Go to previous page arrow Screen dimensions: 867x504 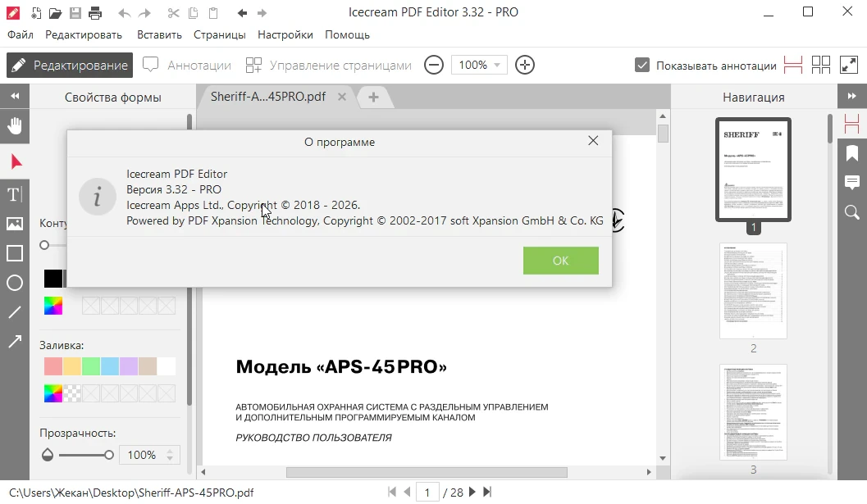[408, 492]
